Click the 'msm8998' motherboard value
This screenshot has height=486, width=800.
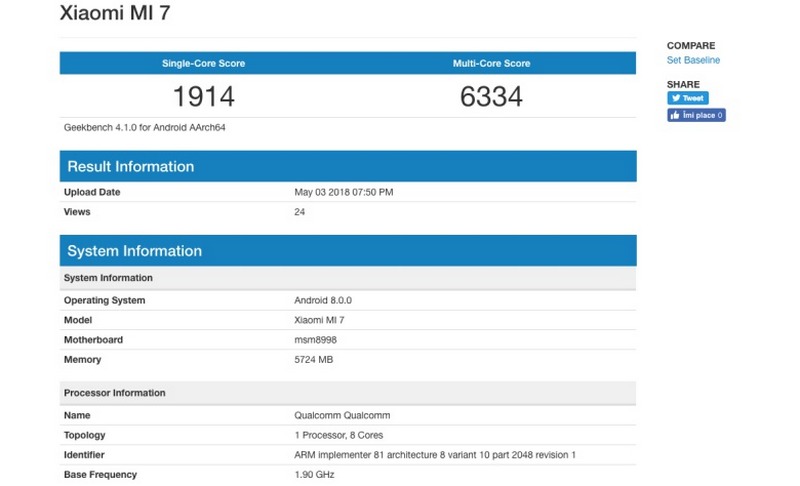click(x=315, y=340)
